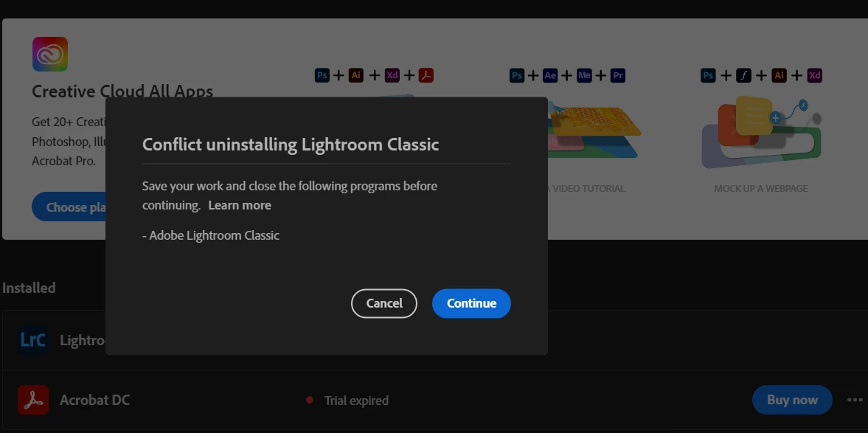Click the red Trial expired status dot
The height and width of the screenshot is (433, 868).
pos(310,400)
